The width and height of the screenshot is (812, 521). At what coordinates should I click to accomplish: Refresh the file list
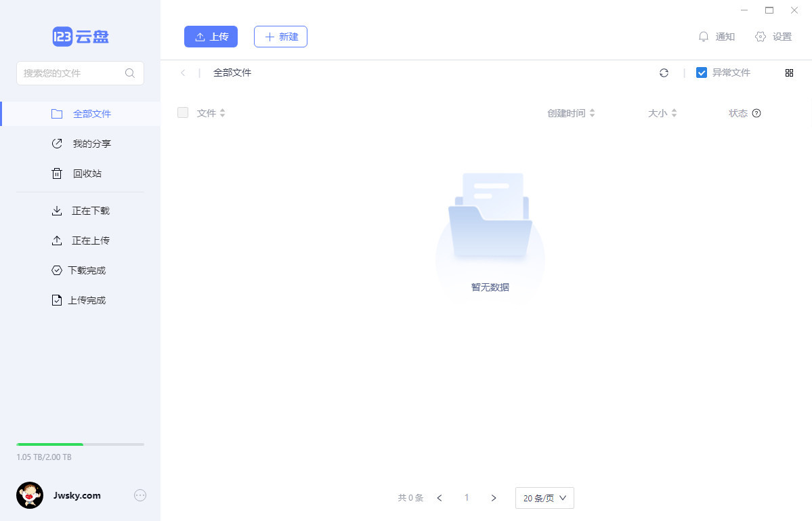pos(664,72)
